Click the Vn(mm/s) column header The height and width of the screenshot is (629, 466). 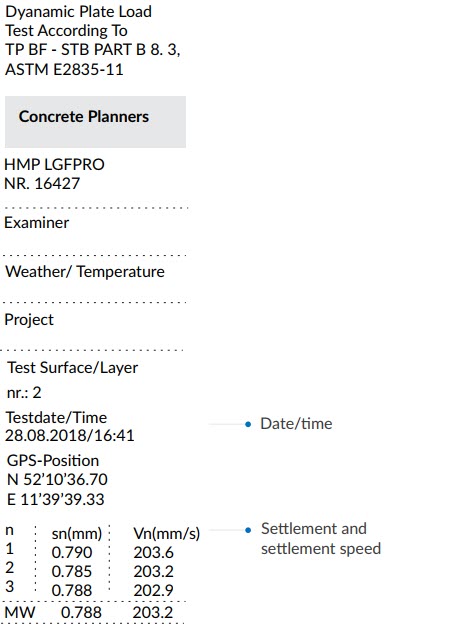click(x=166, y=533)
